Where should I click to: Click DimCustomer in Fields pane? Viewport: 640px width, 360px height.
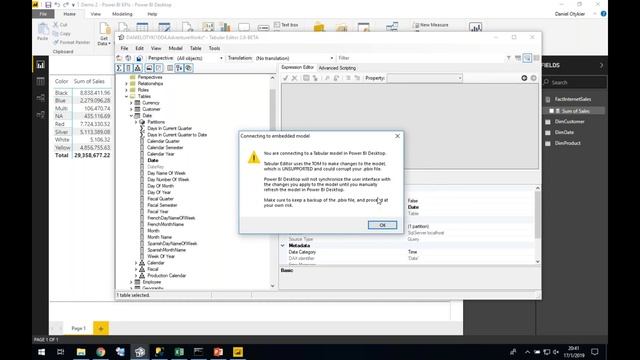coord(569,122)
